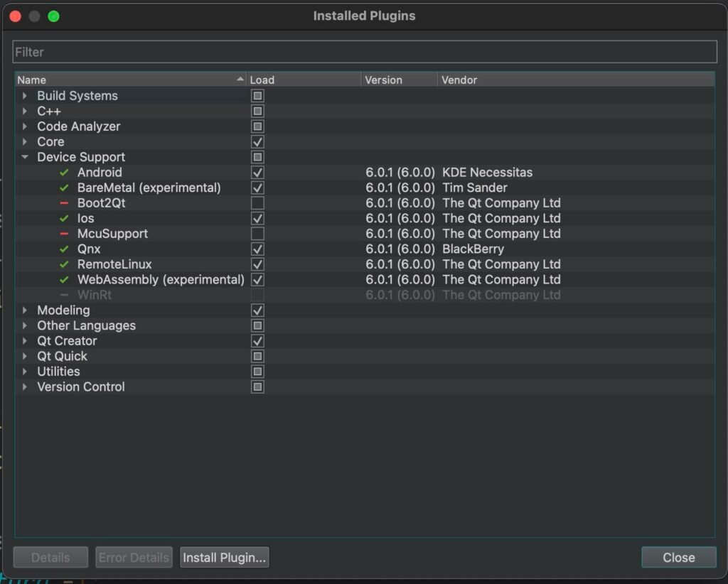Expand the Core category
Viewport: 728px width, 584px height.
coord(25,142)
